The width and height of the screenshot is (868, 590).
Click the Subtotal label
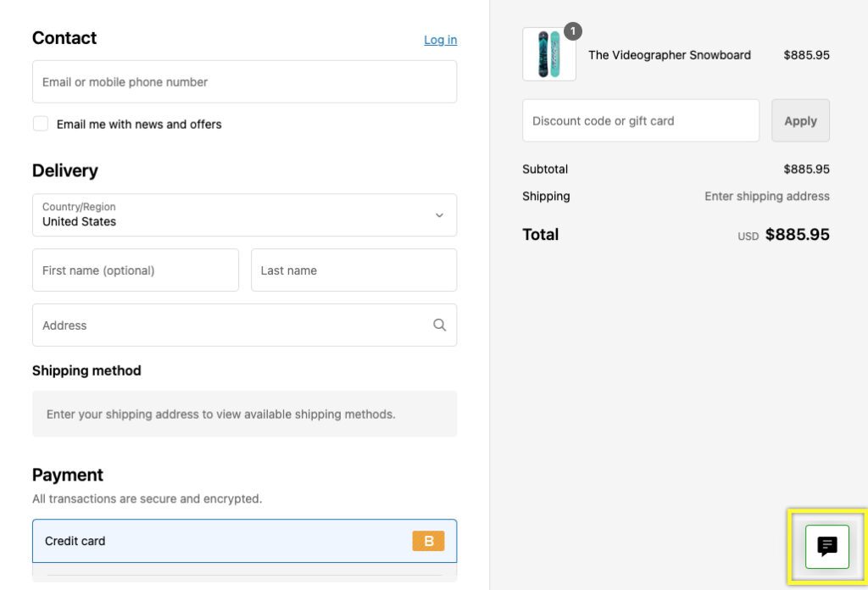(545, 169)
